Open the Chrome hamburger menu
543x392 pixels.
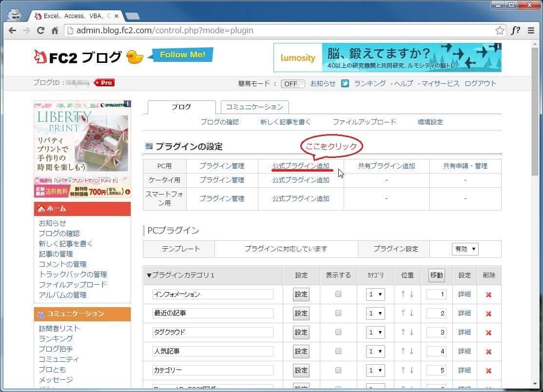click(x=531, y=30)
